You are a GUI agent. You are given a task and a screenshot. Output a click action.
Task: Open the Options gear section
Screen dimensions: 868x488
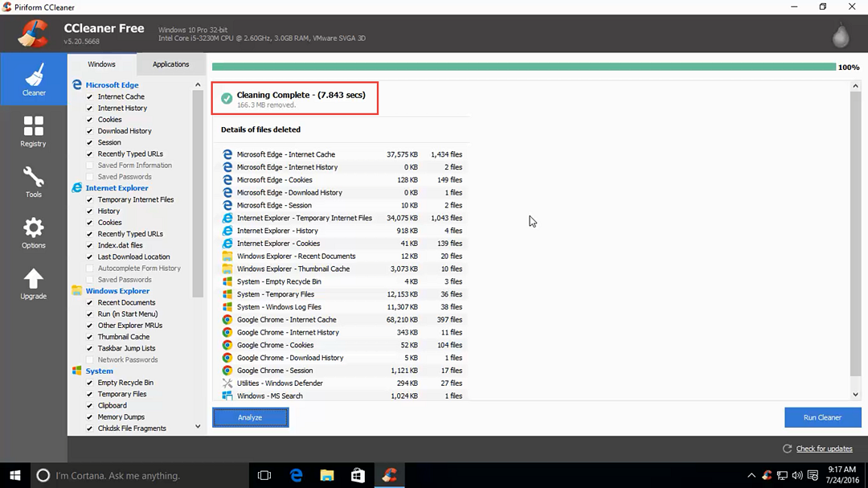33,232
